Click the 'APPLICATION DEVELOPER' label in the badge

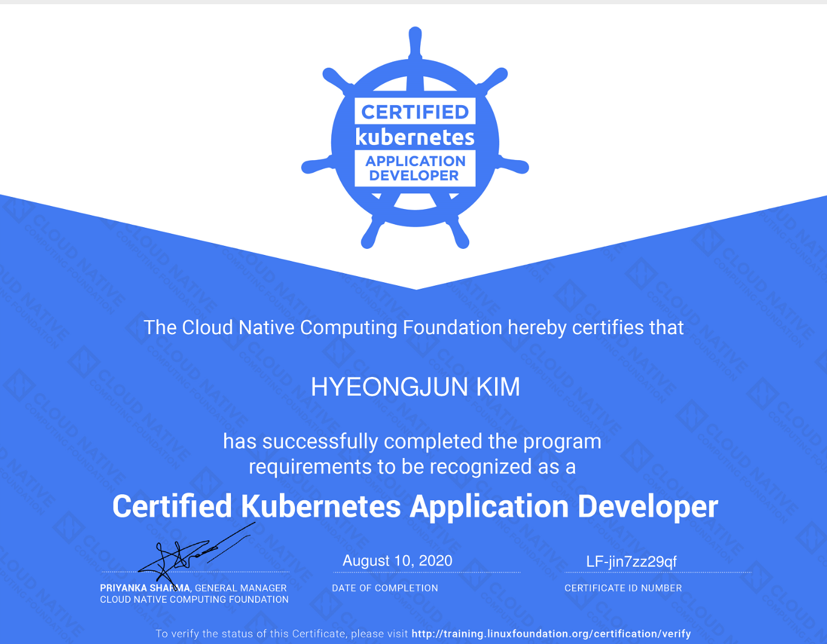[x=415, y=168]
